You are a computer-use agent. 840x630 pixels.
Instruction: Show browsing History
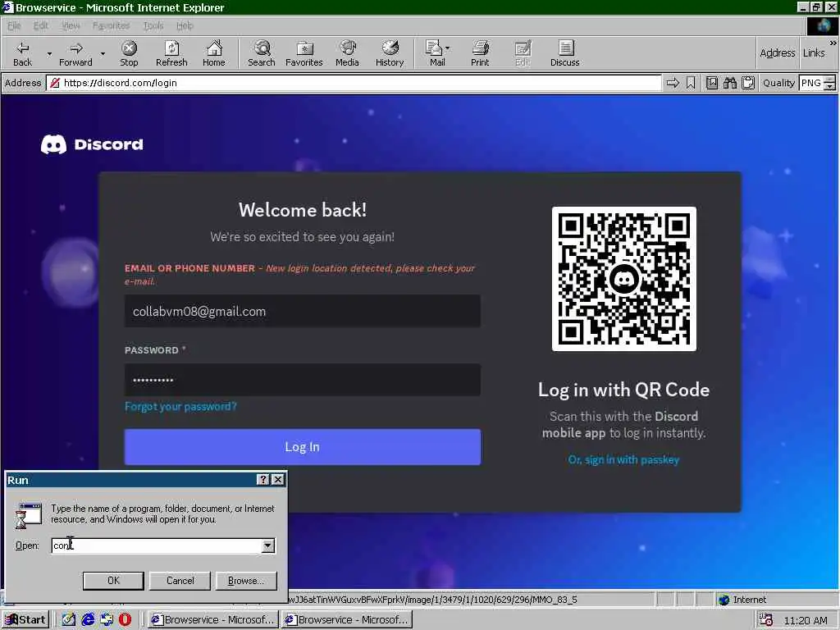pyautogui.click(x=390, y=53)
